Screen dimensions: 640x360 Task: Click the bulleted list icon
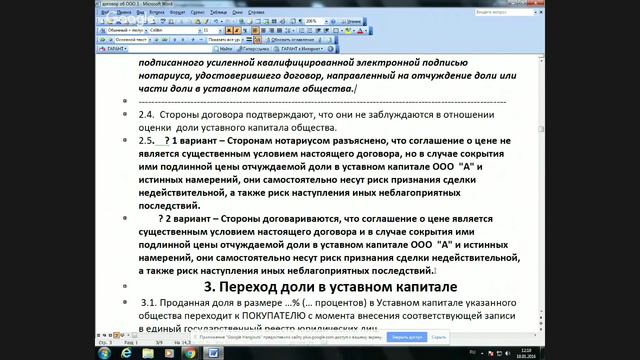(x=310, y=30)
